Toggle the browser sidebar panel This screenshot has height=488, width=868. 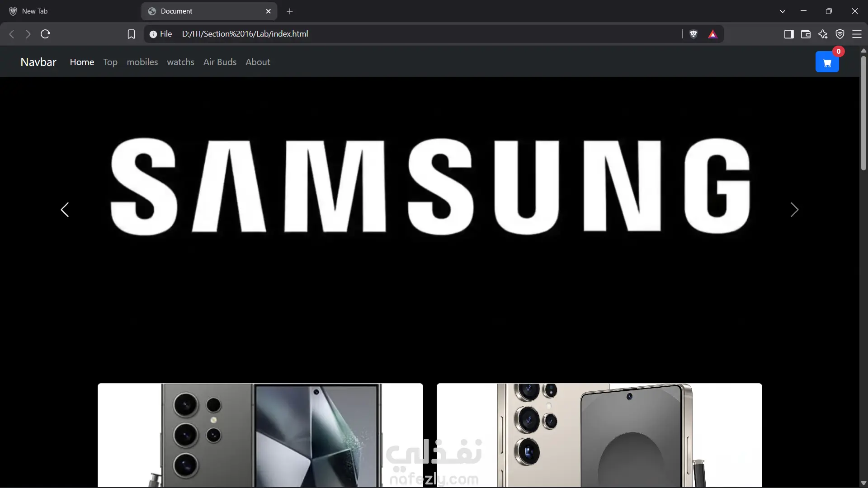pyautogui.click(x=789, y=34)
